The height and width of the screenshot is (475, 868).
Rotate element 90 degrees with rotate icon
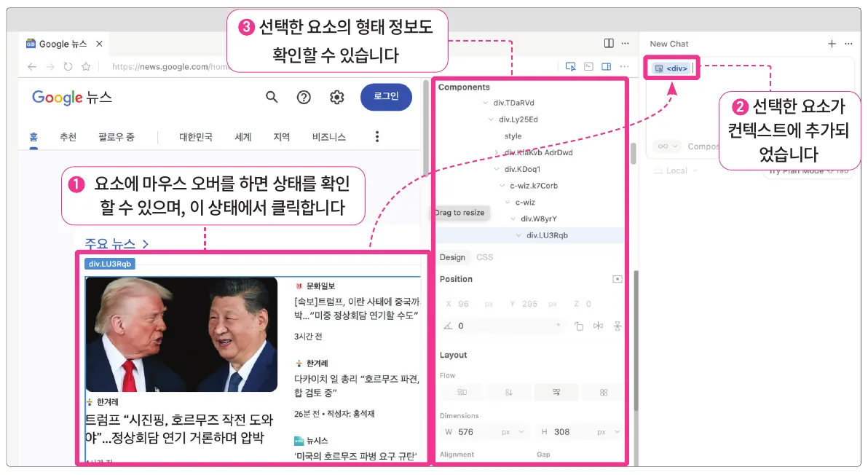tap(578, 326)
